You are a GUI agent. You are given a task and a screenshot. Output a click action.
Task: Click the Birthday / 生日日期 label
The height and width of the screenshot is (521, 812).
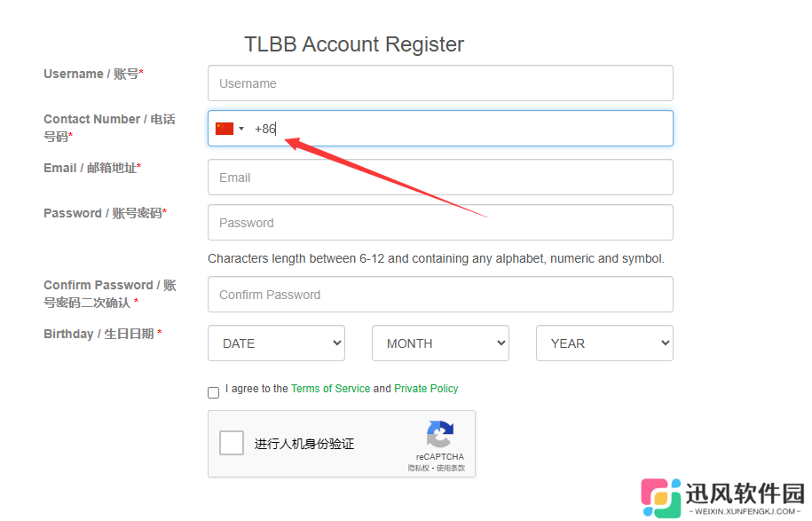[x=102, y=334]
